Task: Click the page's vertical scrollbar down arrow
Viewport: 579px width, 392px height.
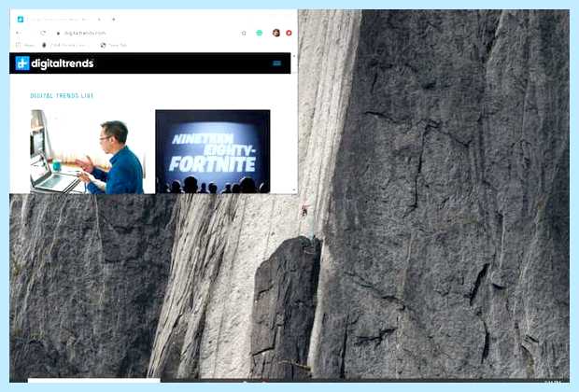Action: pyautogui.click(x=294, y=190)
